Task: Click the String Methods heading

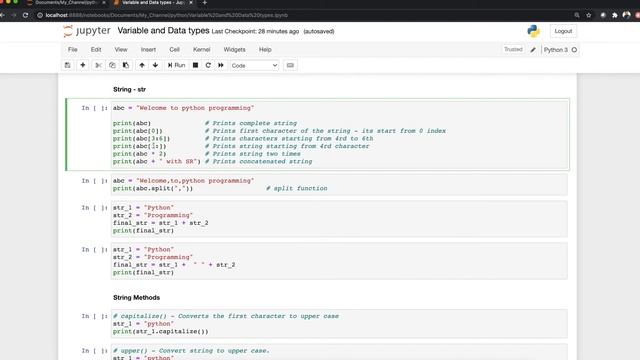Action: pos(136,298)
